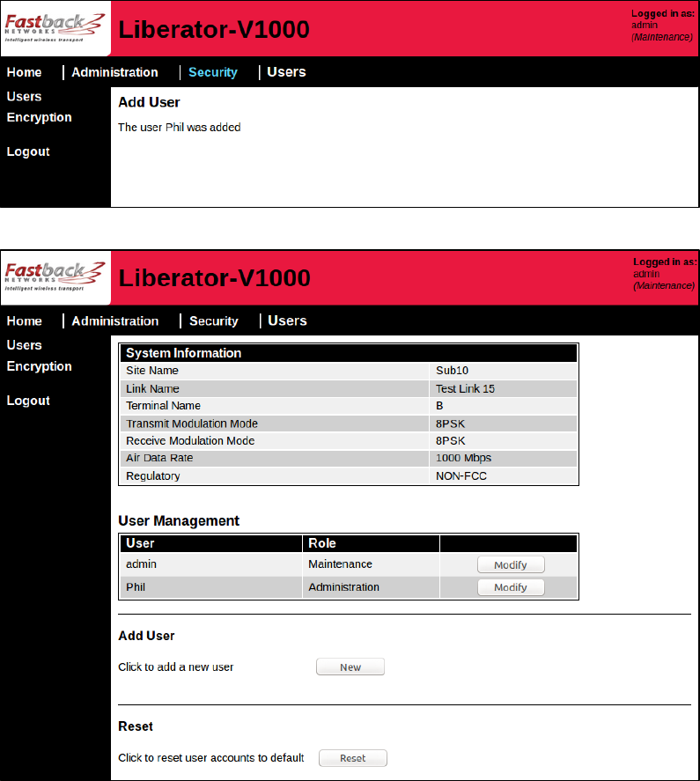Open Users in the upper navigation bar
This screenshot has width=700, height=781.
[x=286, y=71]
